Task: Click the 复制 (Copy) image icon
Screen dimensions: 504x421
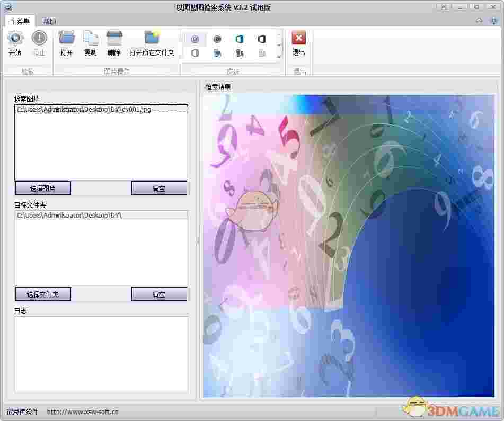Action: pyautogui.click(x=90, y=43)
